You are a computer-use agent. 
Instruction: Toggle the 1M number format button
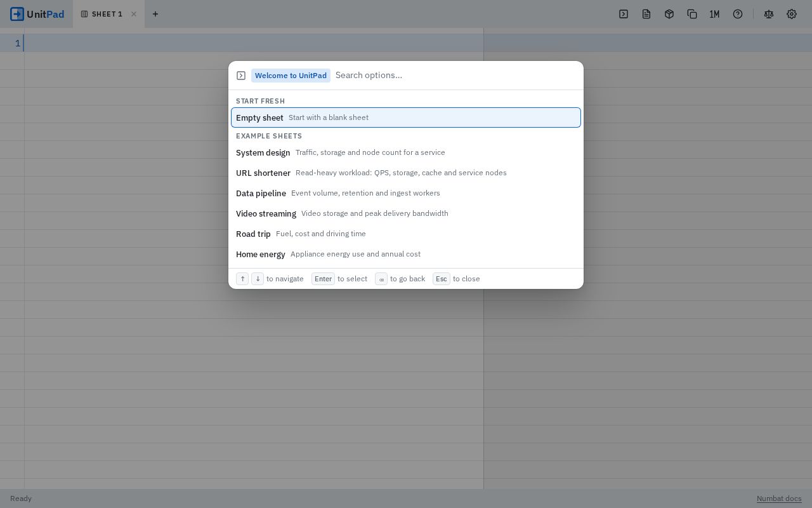point(714,14)
